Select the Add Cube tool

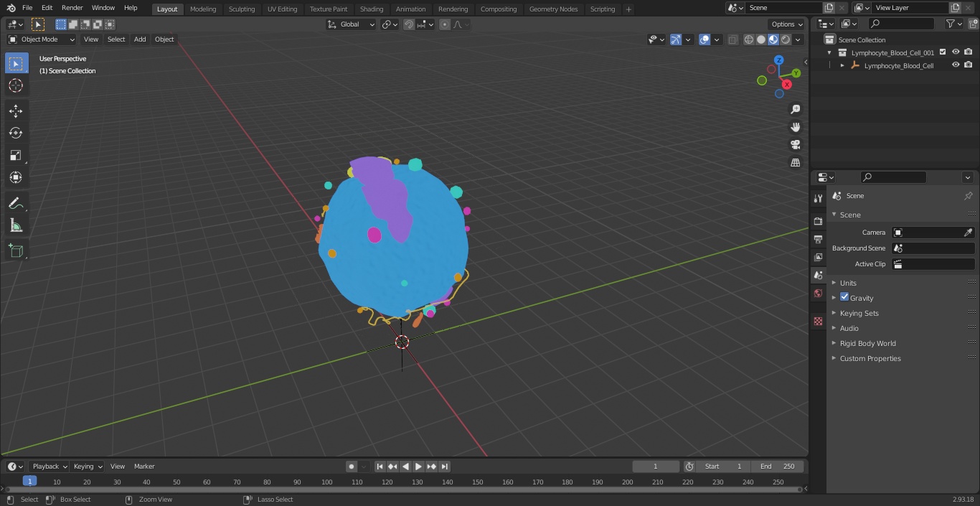pos(16,250)
